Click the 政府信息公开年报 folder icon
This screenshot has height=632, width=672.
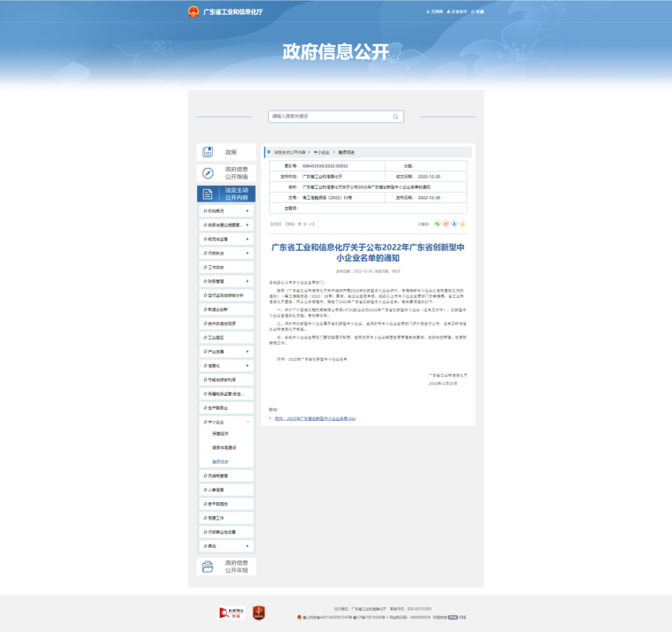[208, 567]
